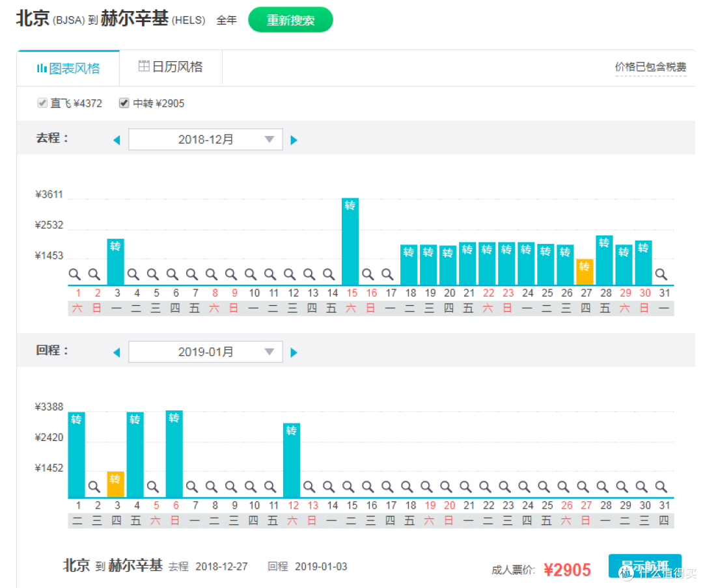Search departure fares for December 2

pos(94,274)
